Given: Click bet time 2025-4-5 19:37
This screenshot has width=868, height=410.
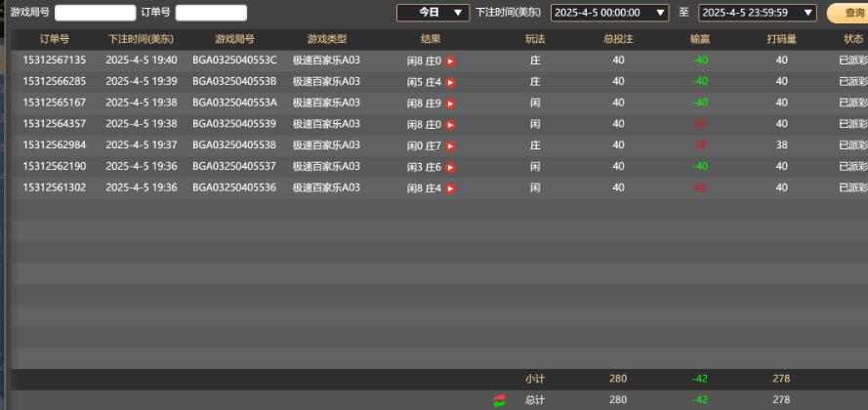Looking at the screenshot, I should (x=142, y=145).
